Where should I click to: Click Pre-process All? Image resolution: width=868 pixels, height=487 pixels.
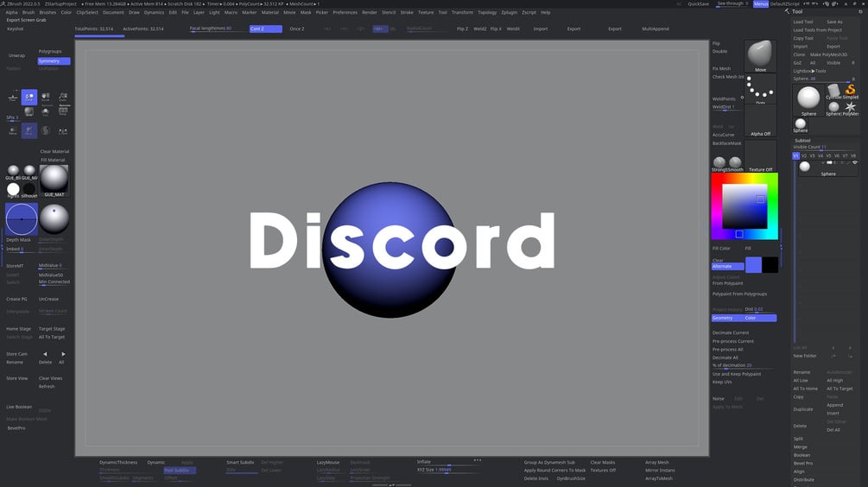[727, 349]
